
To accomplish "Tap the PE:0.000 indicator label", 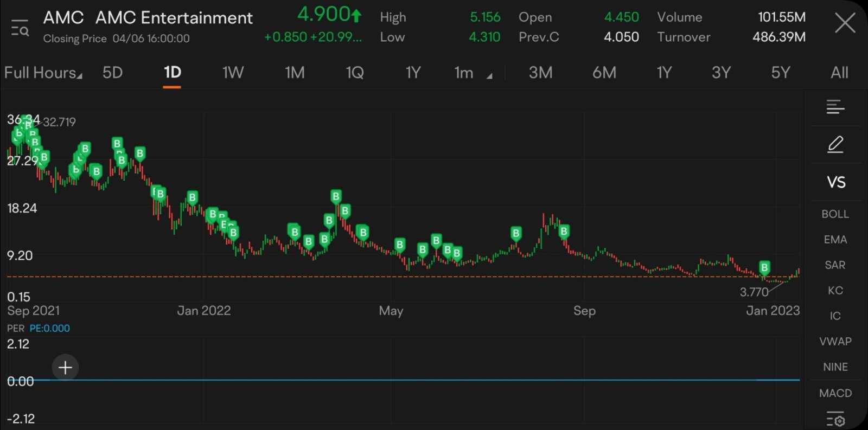I will tap(49, 328).
